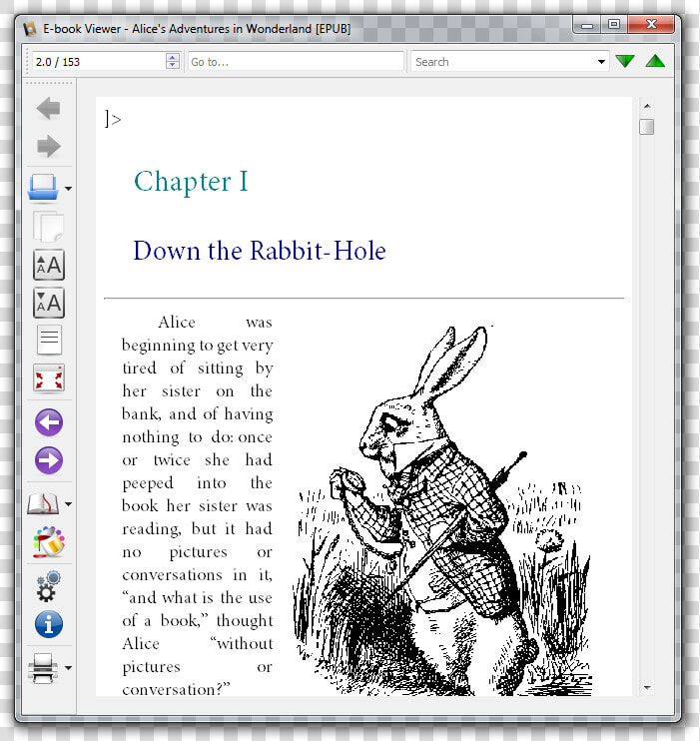Minimize the E-book Viewer window
The width and height of the screenshot is (700, 741).
tap(587, 25)
